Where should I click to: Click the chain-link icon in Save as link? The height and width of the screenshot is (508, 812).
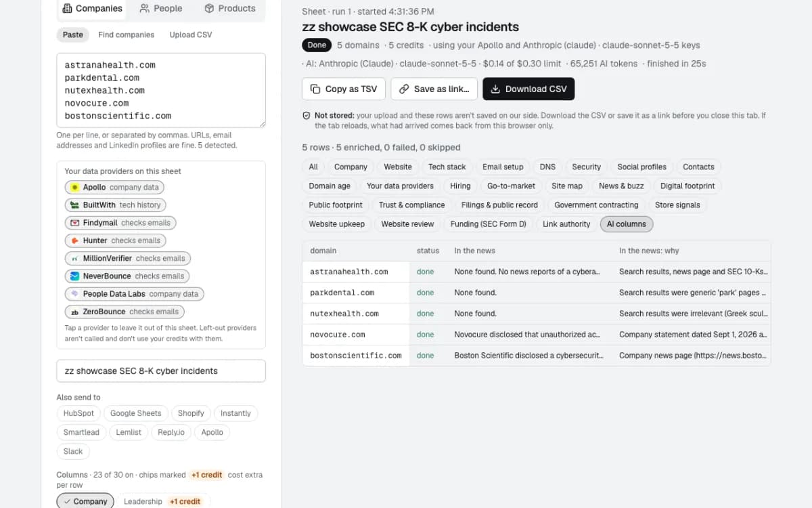click(x=404, y=89)
